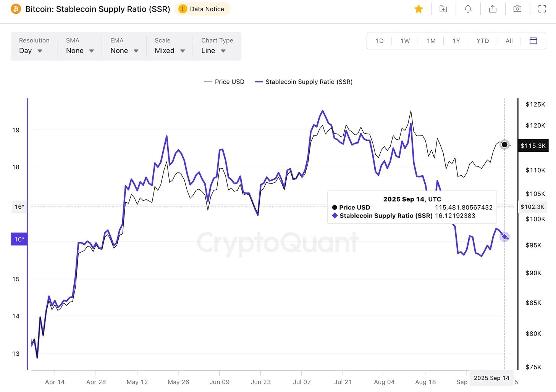Switch to the YTD time range

click(x=483, y=41)
